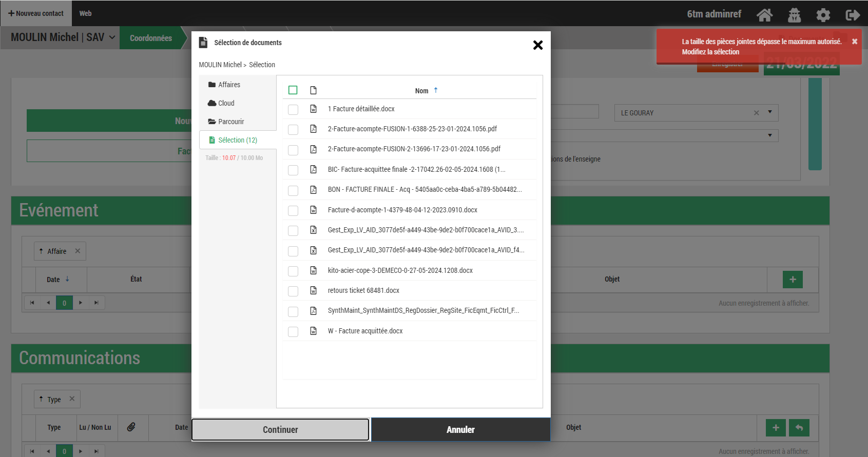Click the reply arrow button in Communications
The image size is (868, 457).
[799, 428]
